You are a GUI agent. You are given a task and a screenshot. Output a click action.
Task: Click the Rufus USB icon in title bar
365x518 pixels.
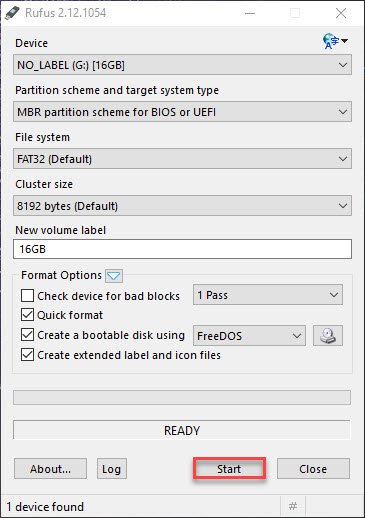tap(12, 13)
